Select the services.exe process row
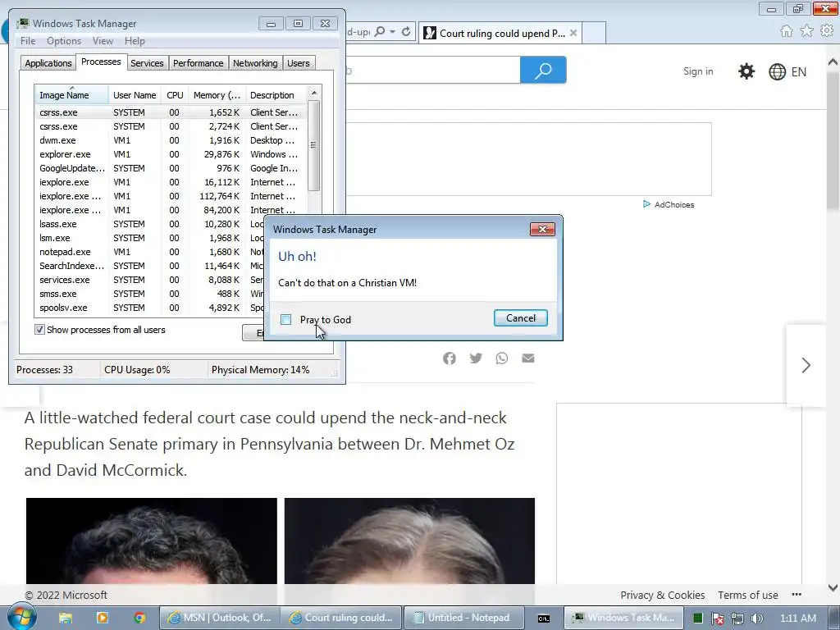Image resolution: width=840 pixels, height=630 pixels. (150, 280)
